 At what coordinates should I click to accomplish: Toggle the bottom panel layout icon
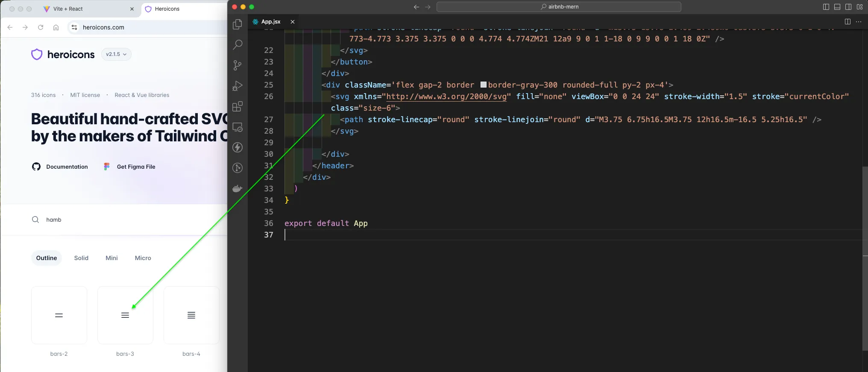[837, 7]
